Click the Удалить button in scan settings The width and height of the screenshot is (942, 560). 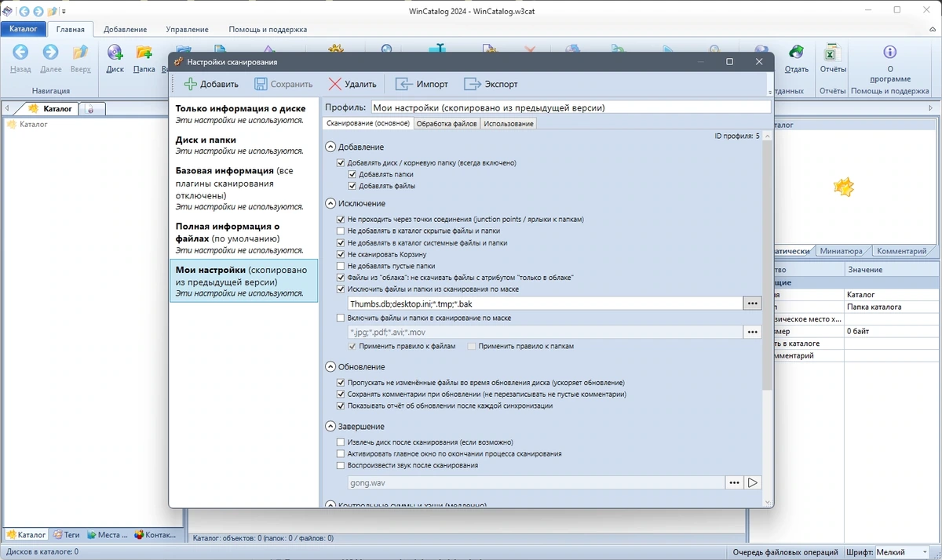352,84
